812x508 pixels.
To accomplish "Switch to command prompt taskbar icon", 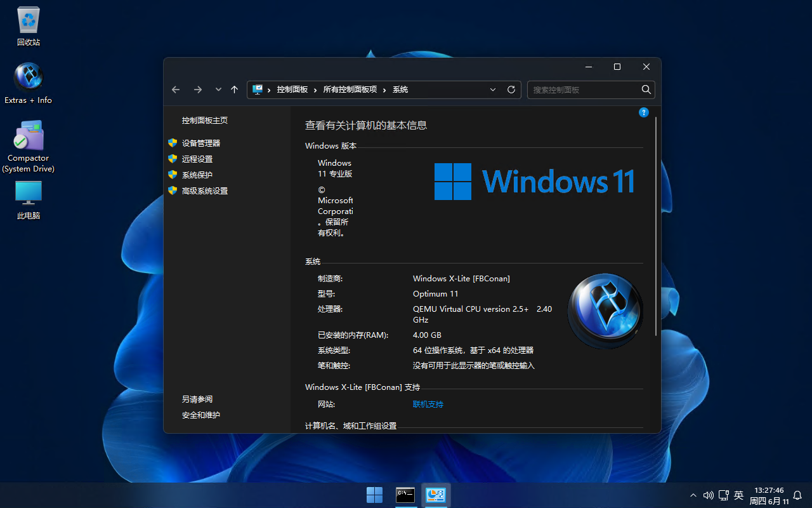I will pyautogui.click(x=405, y=495).
